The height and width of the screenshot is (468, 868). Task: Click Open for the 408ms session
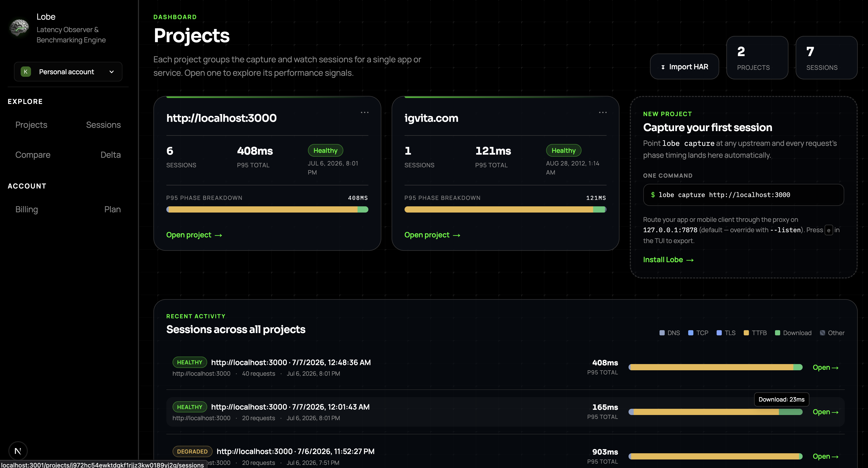(825, 367)
